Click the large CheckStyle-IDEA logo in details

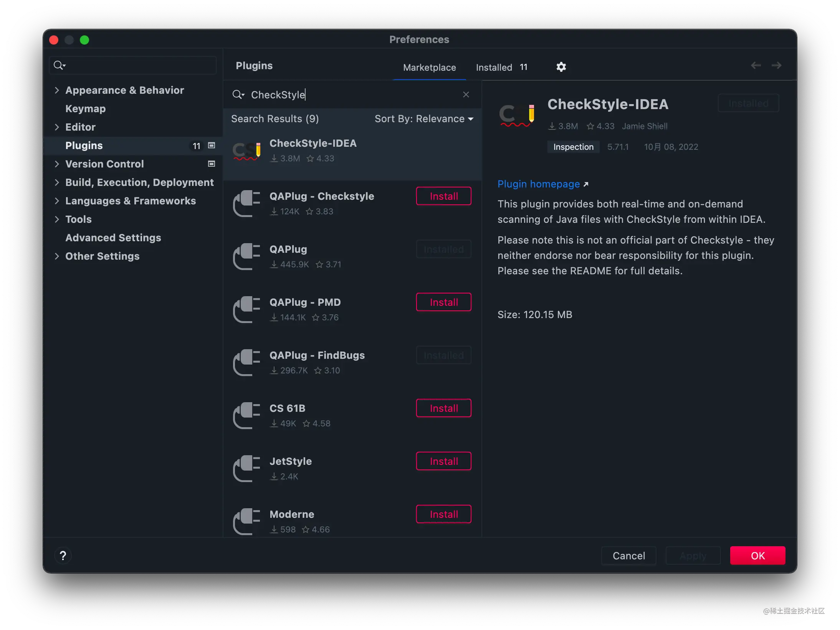click(x=517, y=116)
